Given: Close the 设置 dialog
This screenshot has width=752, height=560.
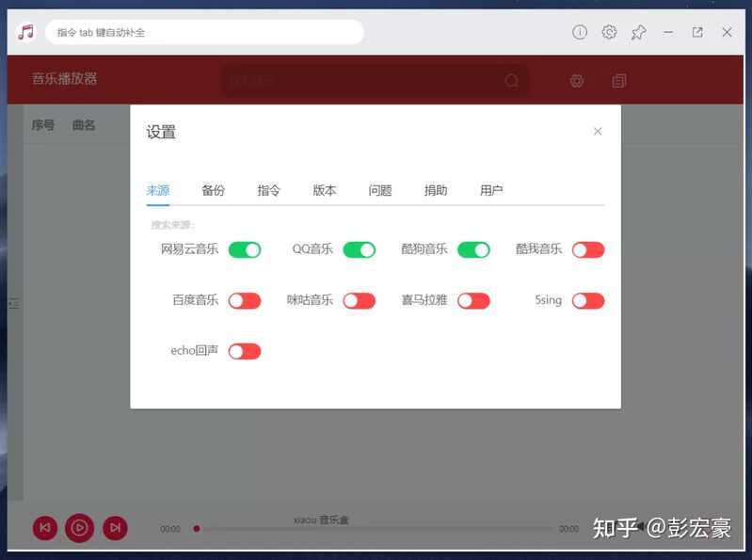Looking at the screenshot, I should (x=598, y=132).
